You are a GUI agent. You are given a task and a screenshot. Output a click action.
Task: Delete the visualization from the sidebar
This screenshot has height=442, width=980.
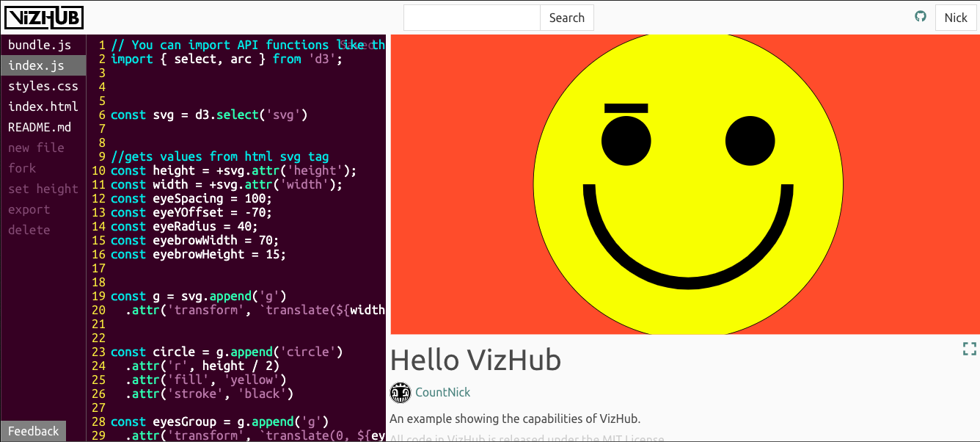[x=29, y=230]
